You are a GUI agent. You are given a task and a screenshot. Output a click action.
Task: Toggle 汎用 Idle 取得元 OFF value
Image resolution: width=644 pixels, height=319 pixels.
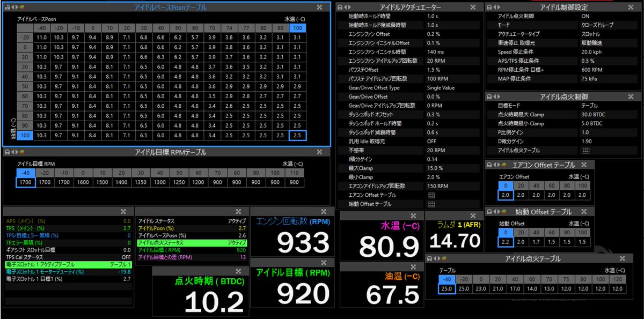coord(452,142)
